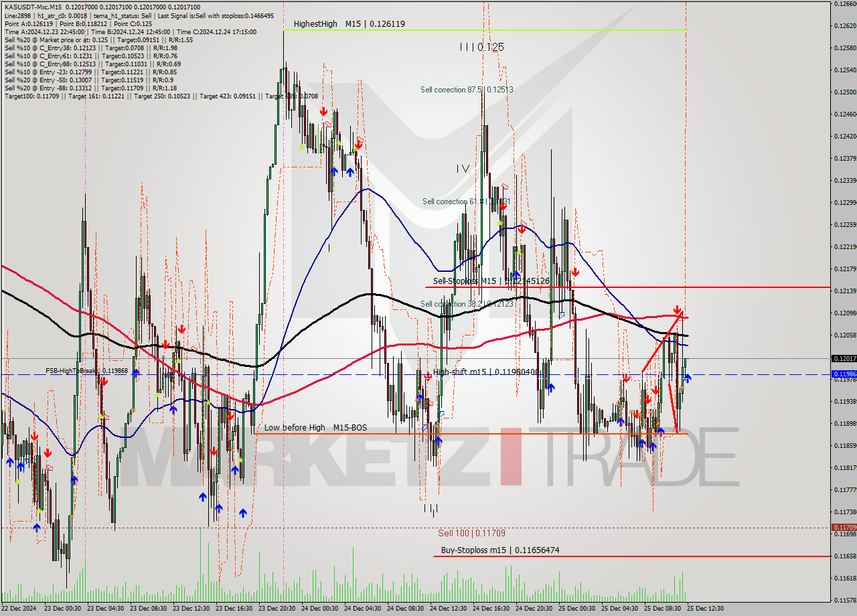Viewport: 857px width, 616px height.
Task: Select the 24 Dec 20:30 time label
Action: tap(534, 609)
